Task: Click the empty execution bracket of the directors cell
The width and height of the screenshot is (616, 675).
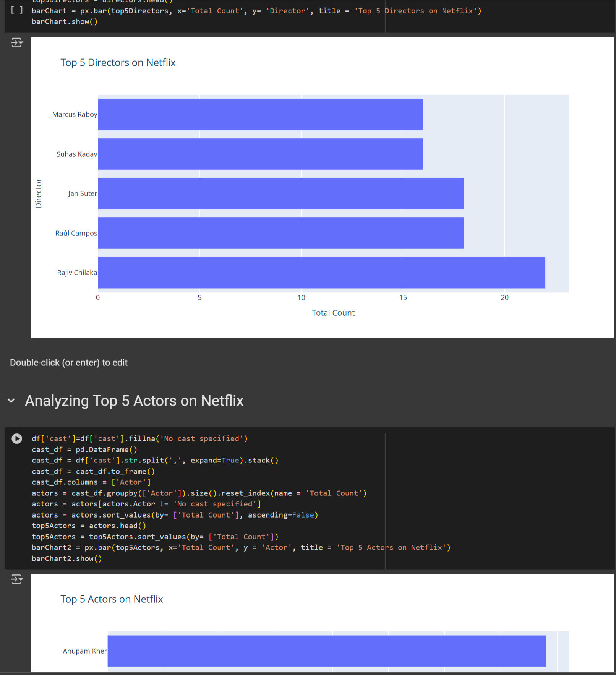Action: point(17,10)
